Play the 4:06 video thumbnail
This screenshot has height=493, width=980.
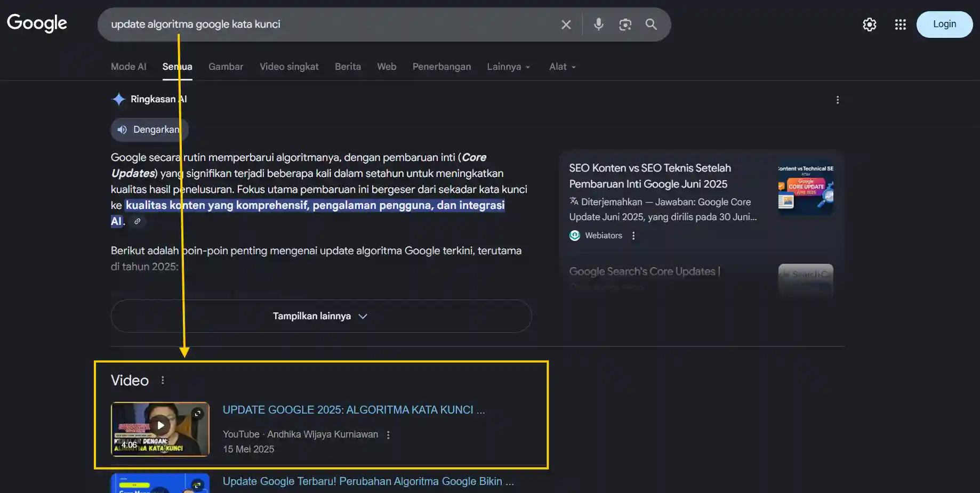160,429
